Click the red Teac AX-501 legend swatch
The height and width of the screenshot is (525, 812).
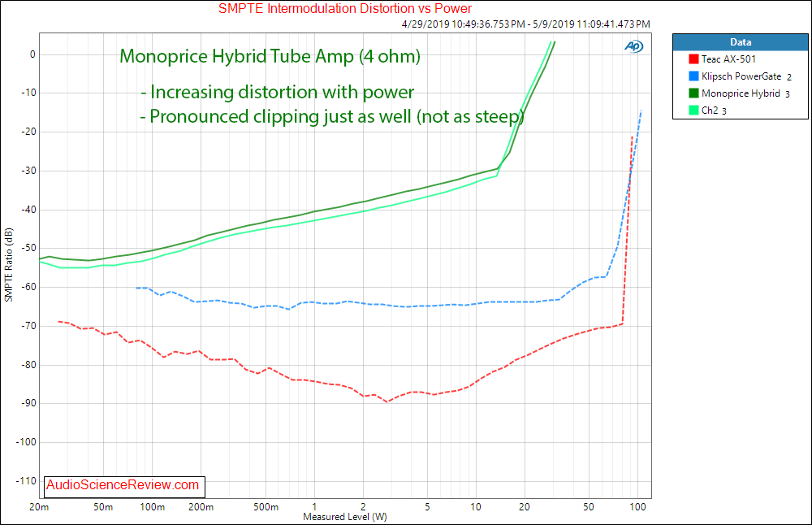pos(694,59)
